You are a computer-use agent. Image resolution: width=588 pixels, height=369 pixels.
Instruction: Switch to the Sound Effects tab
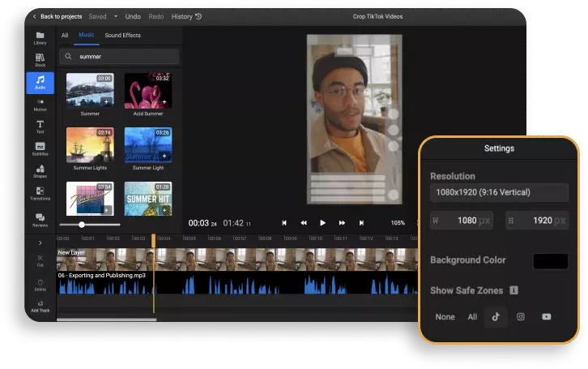click(x=122, y=36)
